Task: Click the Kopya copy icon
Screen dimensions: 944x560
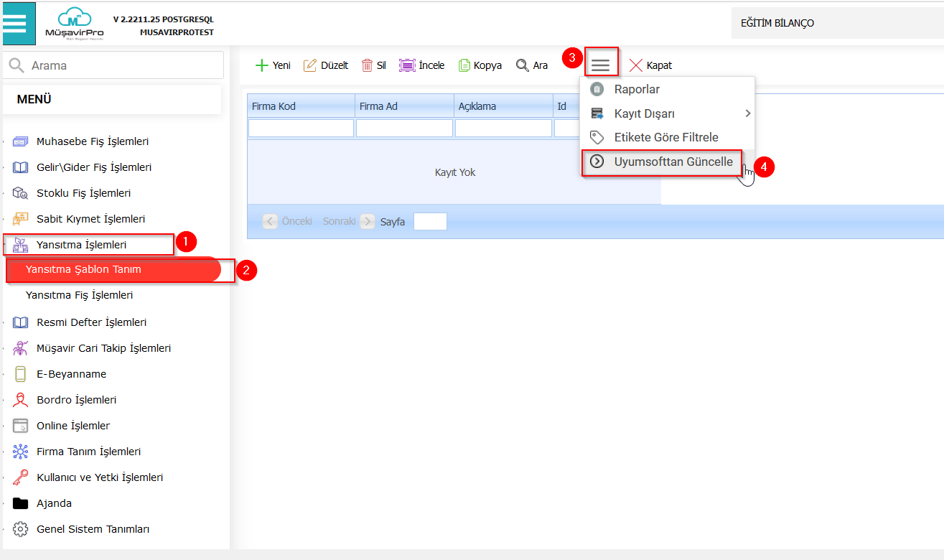Action: point(464,65)
